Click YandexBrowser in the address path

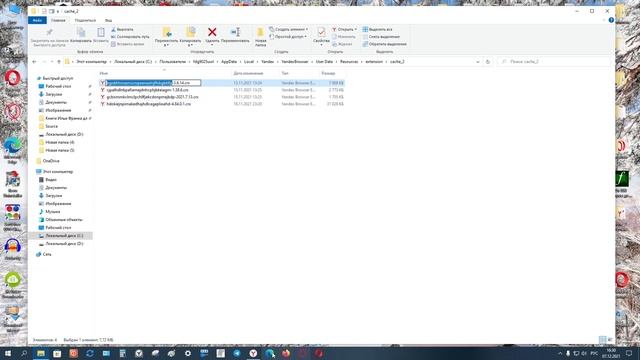295,62
